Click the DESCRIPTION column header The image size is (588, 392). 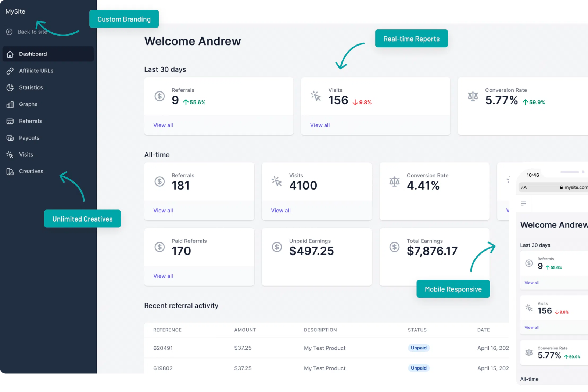(x=320, y=330)
